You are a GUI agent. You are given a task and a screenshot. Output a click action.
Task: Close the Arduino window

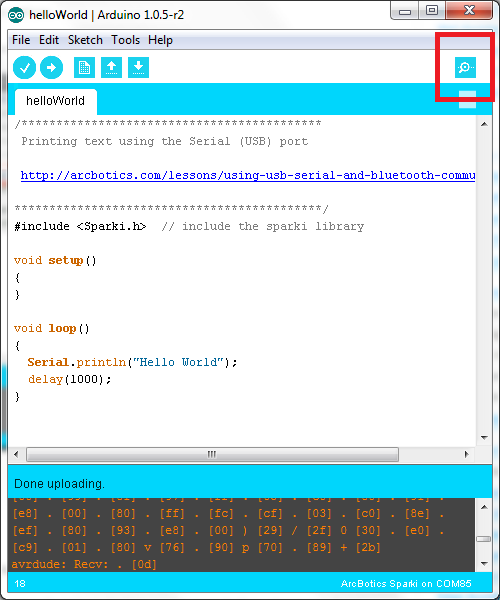pyautogui.click(x=469, y=11)
